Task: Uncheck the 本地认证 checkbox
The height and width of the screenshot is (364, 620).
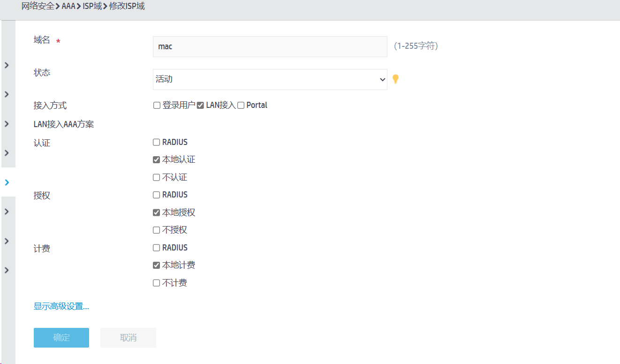Action: tap(157, 160)
